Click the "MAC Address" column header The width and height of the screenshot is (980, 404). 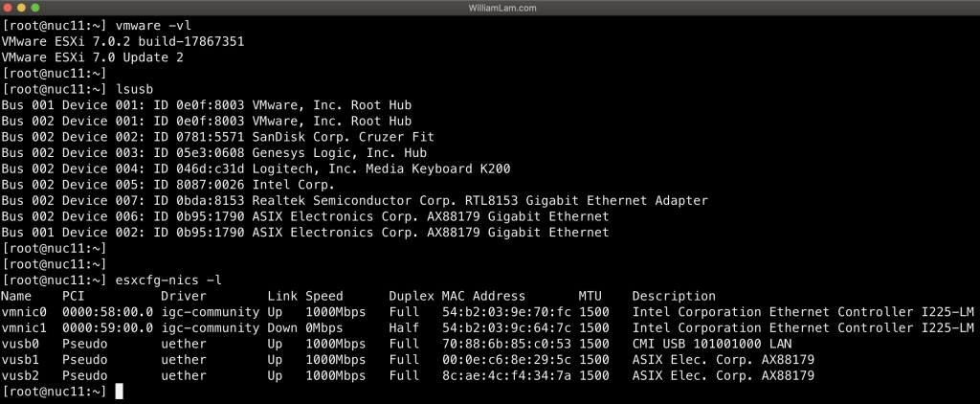pos(483,296)
